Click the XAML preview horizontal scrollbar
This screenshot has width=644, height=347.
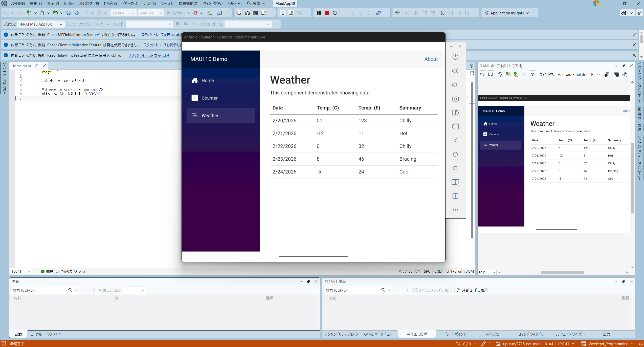[x=562, y=272]
